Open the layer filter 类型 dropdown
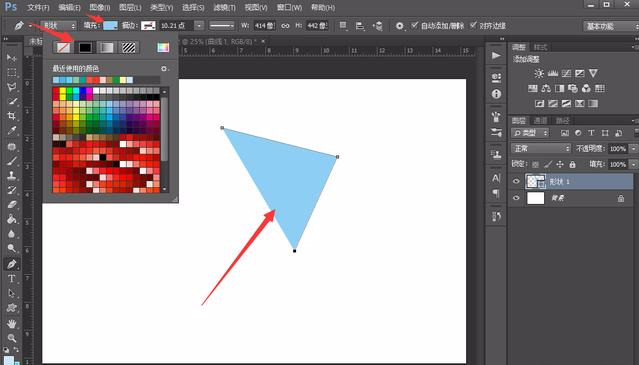 [x=530, y=133]
